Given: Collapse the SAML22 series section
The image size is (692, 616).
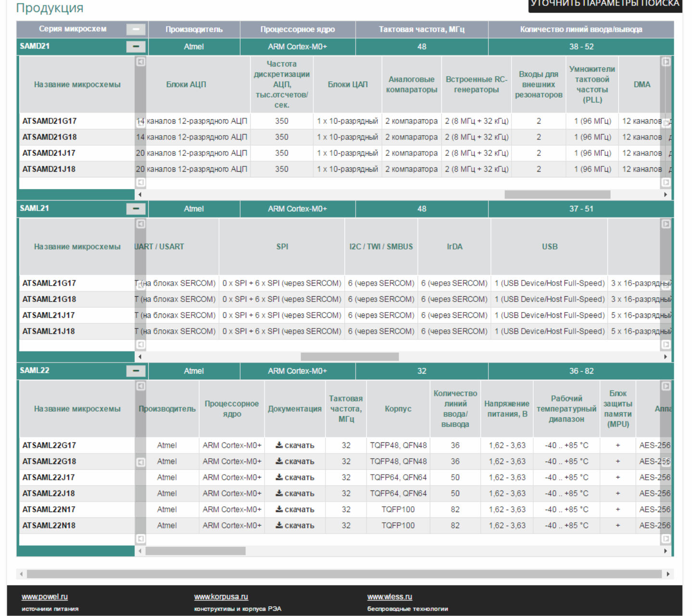Looking at the screenshot, I should tap(136, 371).
